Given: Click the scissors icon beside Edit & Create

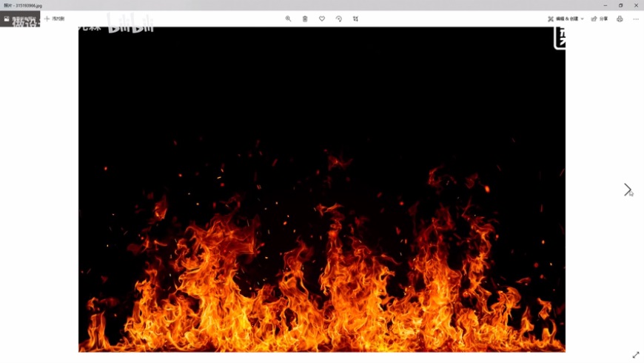Looking at the screenshot, I should pos(551,19).
